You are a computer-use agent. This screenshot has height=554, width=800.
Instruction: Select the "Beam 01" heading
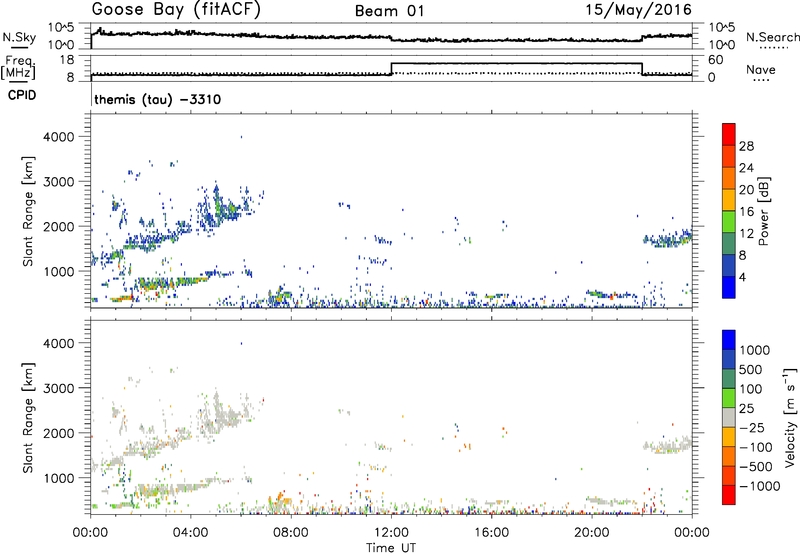point(390,11)
